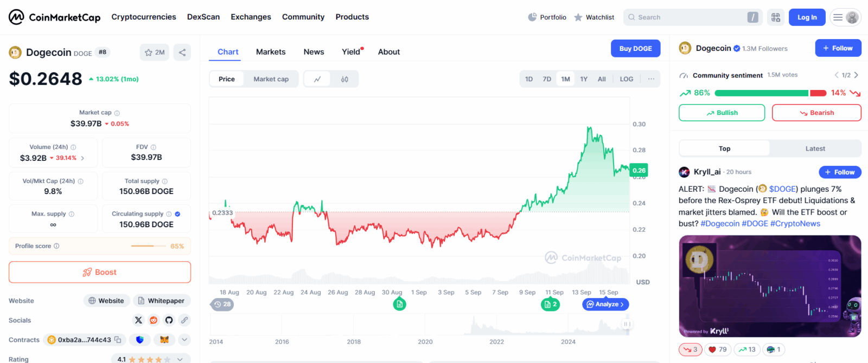Click the 30 Aug news document marker
The width and height of the screenshot is (868, 363).
click(x=400, y=304)
